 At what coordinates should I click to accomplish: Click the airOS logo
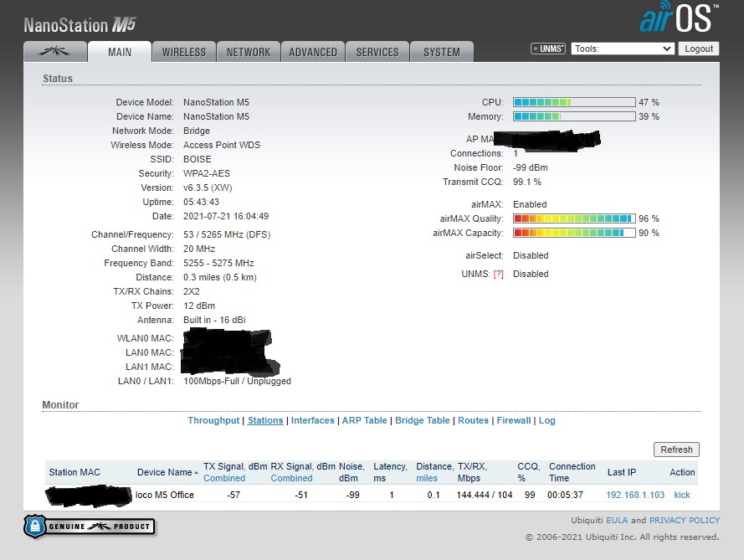pos(678,18)
